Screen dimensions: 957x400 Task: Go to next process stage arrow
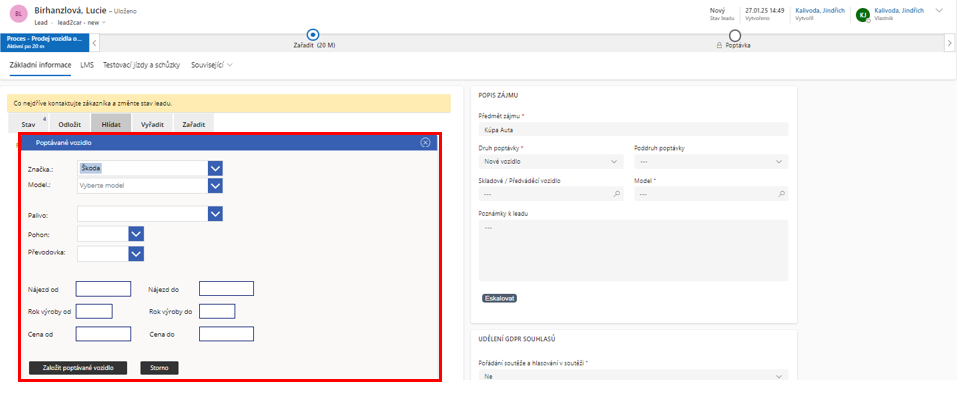click(949, 43)
